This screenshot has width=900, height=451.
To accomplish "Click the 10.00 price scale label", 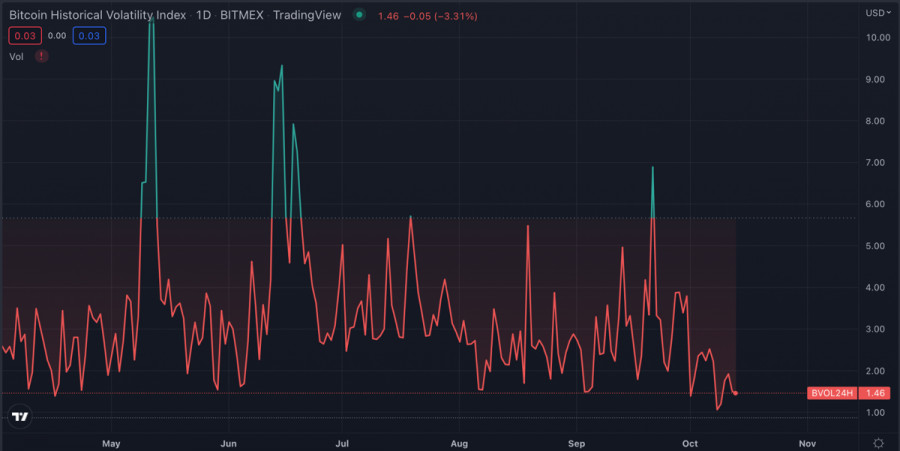I will click(x=878, y=37).
